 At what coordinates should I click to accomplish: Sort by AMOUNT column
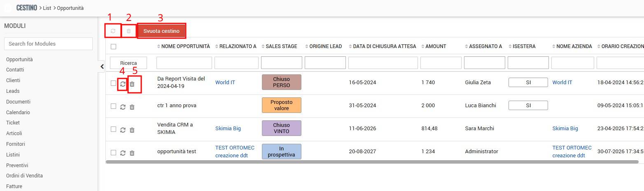[x=434, y=46]
